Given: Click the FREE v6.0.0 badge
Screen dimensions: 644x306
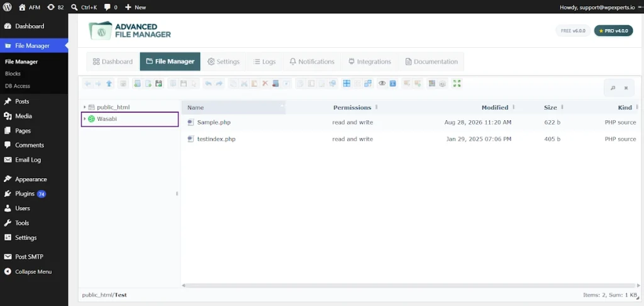Looking at the screenshot, I should click(574, 30).
